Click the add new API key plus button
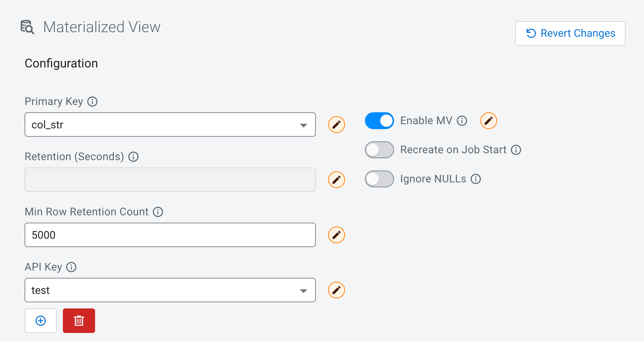The height and width of the screenshot is (341, 644). 40,321
